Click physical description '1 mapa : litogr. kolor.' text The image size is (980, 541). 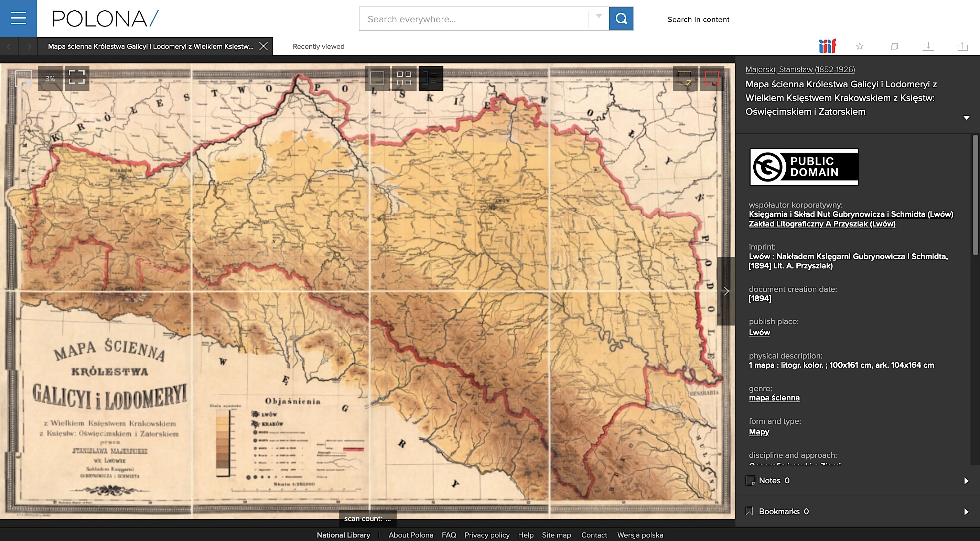tap(841, 365)
